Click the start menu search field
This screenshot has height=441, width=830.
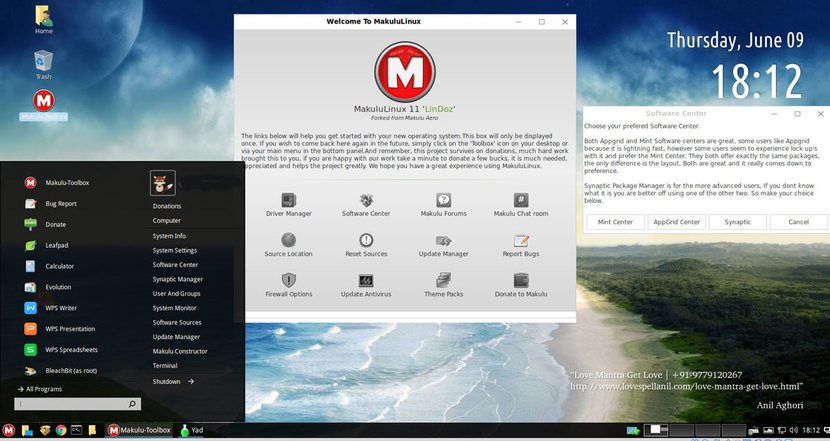(70, 404)
